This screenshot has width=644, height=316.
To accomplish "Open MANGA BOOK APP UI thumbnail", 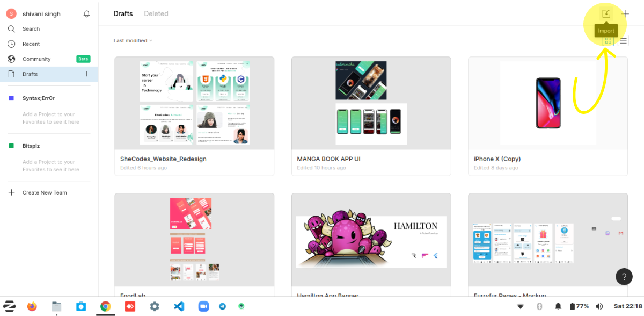I will click(371, 103).
